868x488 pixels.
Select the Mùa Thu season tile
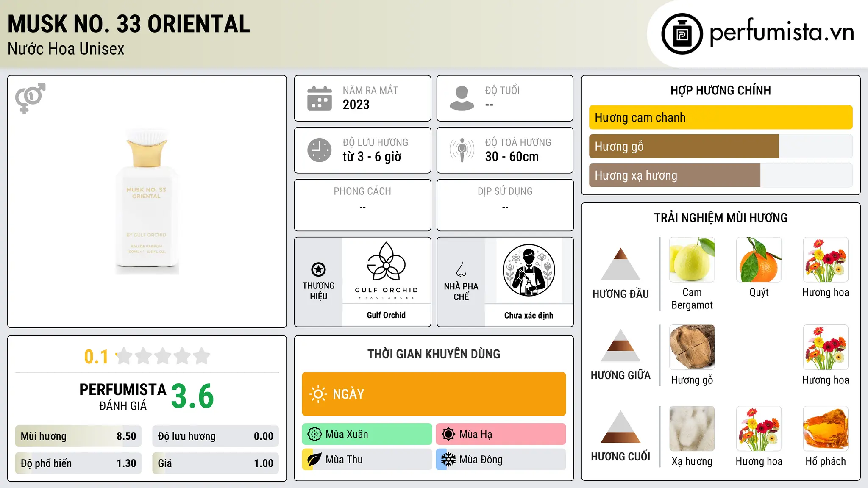coord(367,460)
